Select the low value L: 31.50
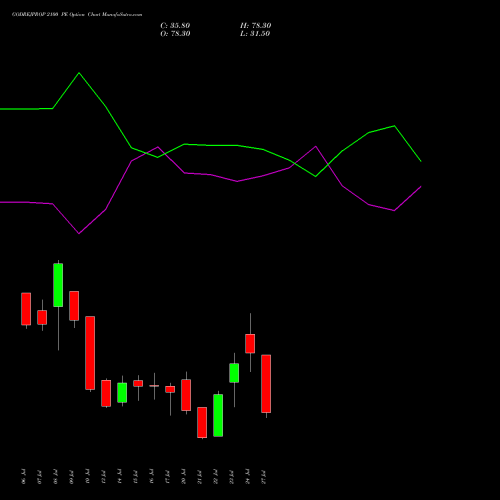The image size is (500, 500). [x=255, y=34]
